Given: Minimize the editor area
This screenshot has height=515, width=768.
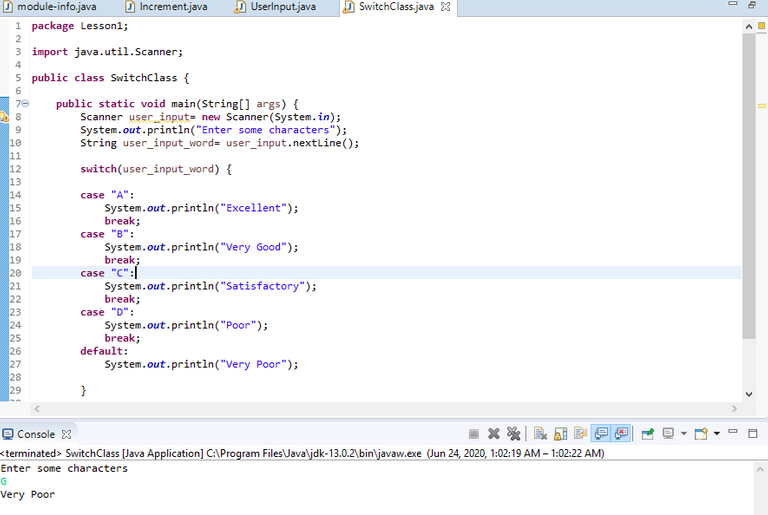Looking at the screenshot, I should click(x=733, y=3).
